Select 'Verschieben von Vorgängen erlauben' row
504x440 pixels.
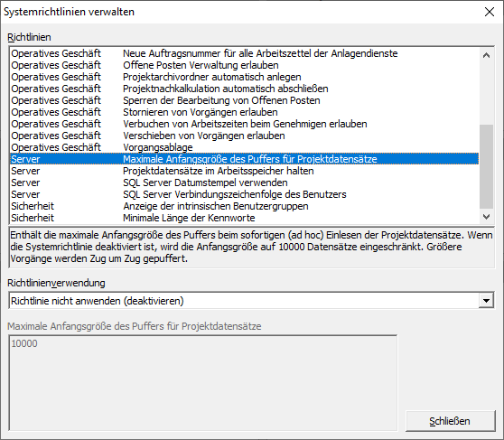point(244,136)
